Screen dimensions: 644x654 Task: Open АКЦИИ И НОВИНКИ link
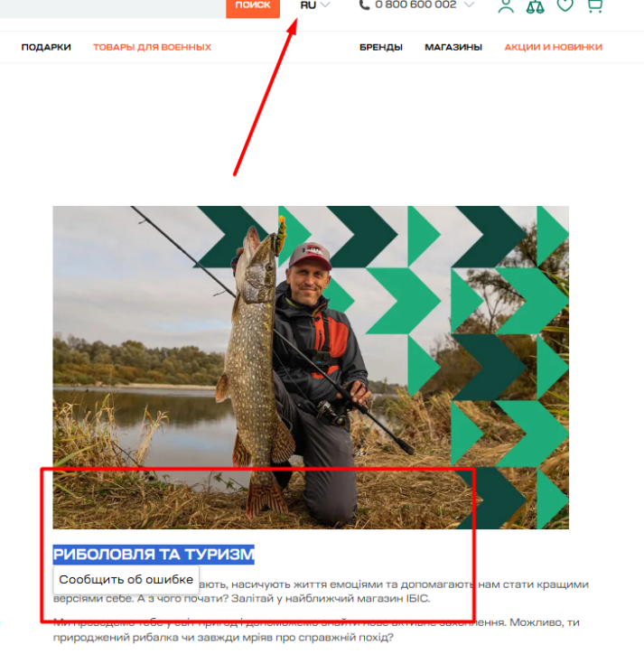click(554, 47)
